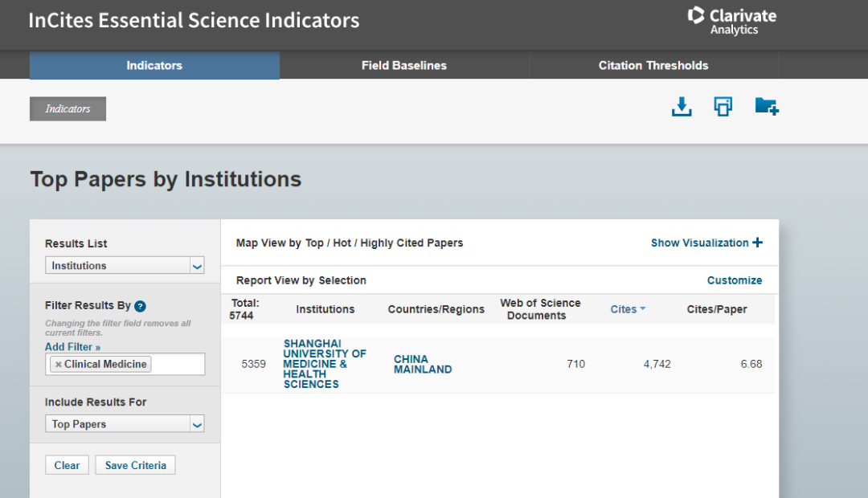Screen dimensions: 868x498
Task: Sort by the Cites column arrow
Action: [642, 309]
